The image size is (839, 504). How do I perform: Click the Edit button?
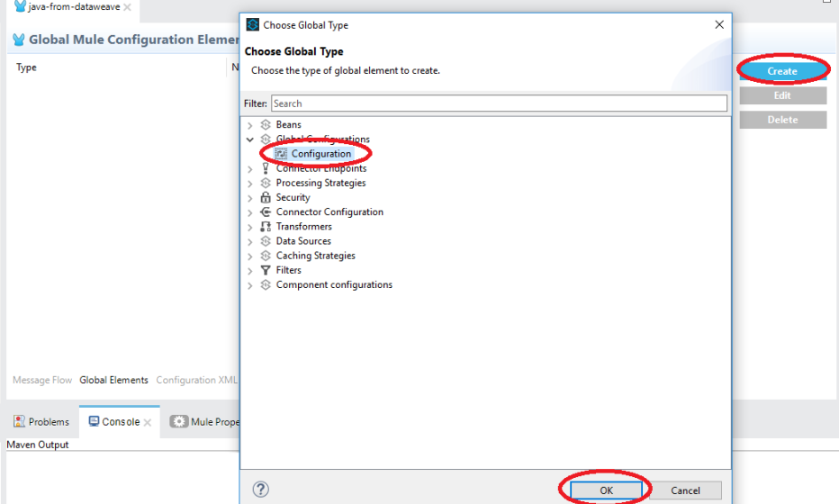[782, 95]
